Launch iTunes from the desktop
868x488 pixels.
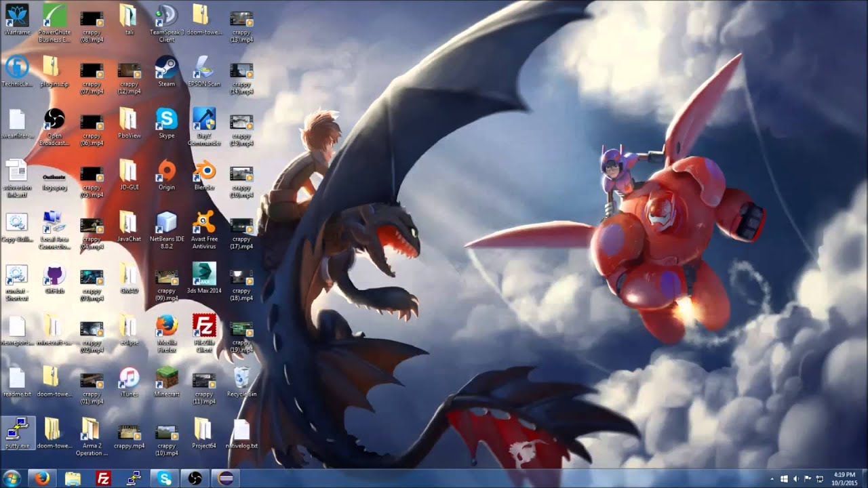point(129,382)
